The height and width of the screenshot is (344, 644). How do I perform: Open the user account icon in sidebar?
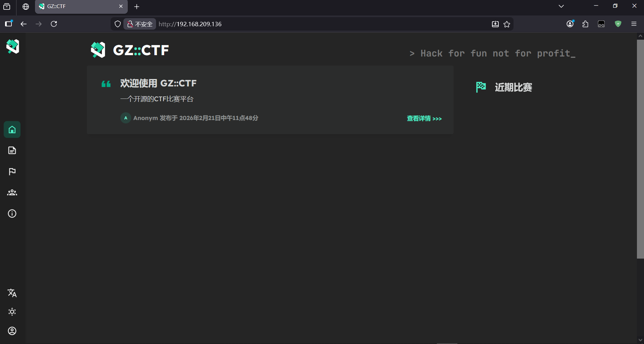pos(12,331)
